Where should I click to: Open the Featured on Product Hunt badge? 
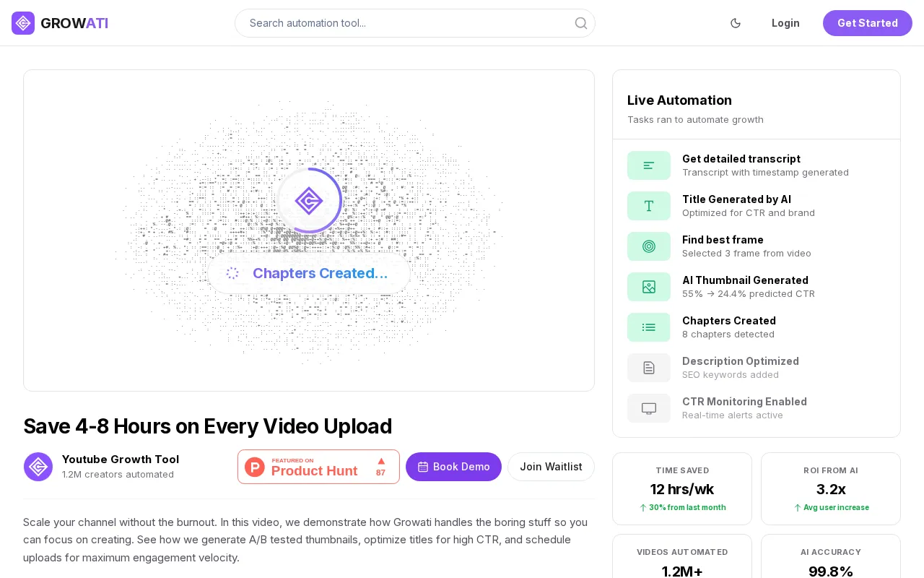click(x=318, y=467)
